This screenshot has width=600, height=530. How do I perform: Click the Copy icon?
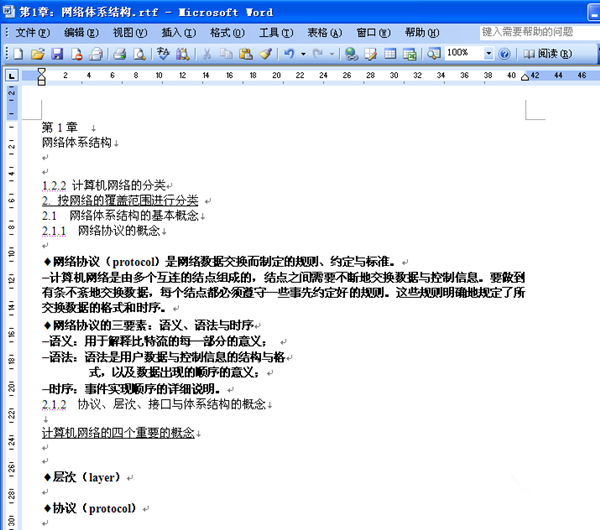click(x=226, y=54)
